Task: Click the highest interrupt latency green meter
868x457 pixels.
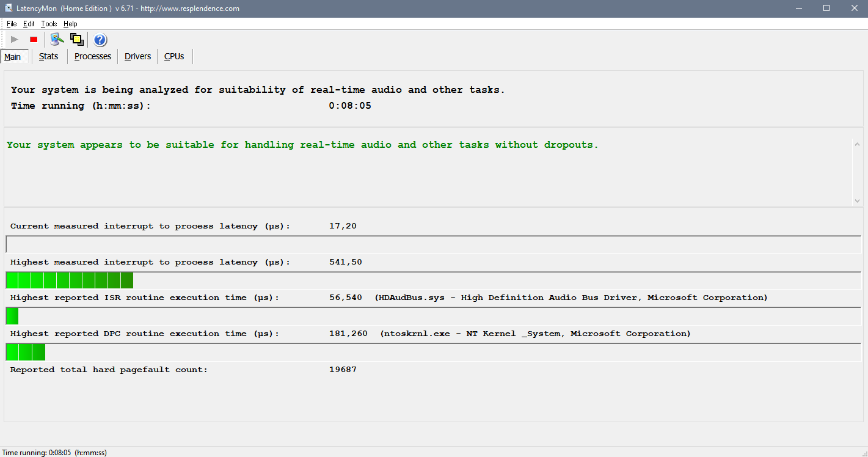Action: [433, 280]
